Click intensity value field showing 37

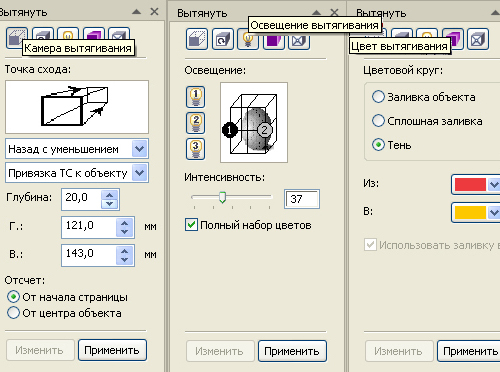click(302, 199)
